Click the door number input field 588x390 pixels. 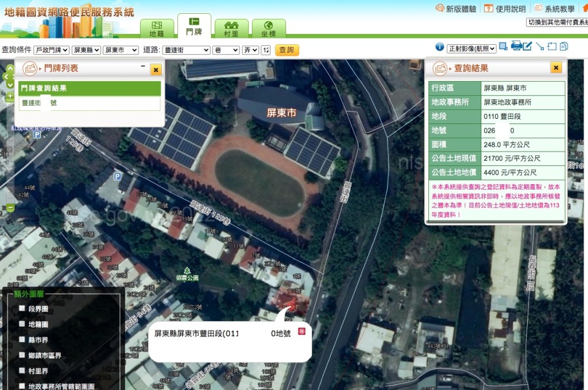[x=265, y=50]
